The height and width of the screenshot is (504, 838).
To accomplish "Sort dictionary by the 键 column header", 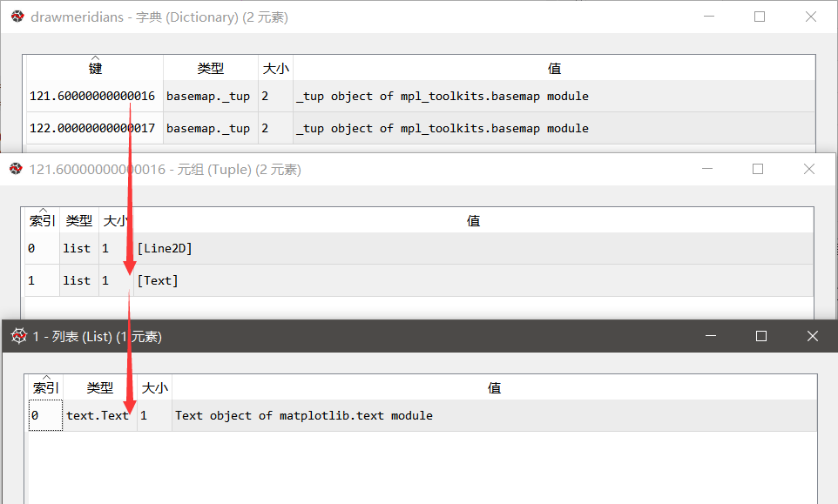I will tap(95, 68).
